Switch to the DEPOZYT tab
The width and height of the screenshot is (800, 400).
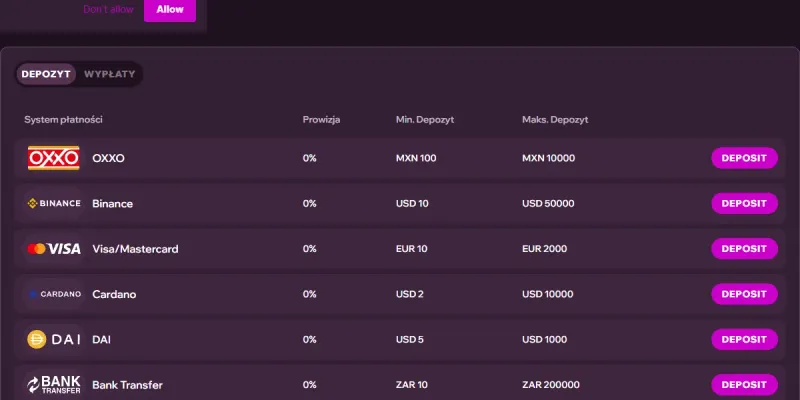tap(46, 74)
